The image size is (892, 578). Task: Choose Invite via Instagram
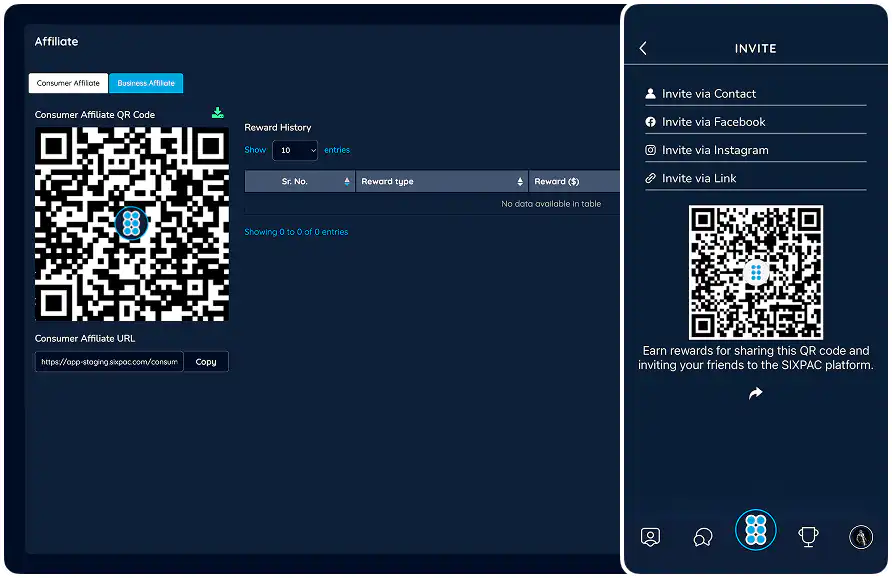[x=715, y=150]
